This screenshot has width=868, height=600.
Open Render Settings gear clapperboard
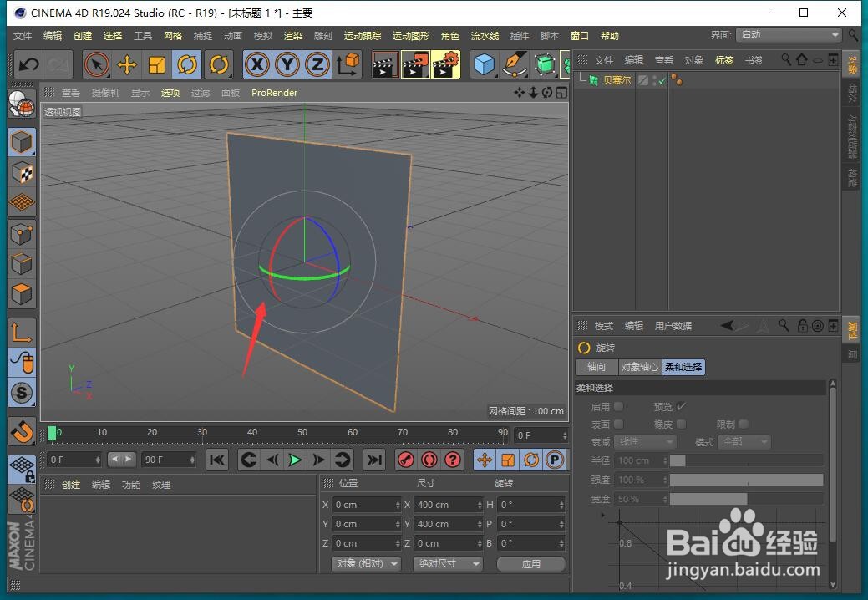pyautogui.click(x=445, y=64)
